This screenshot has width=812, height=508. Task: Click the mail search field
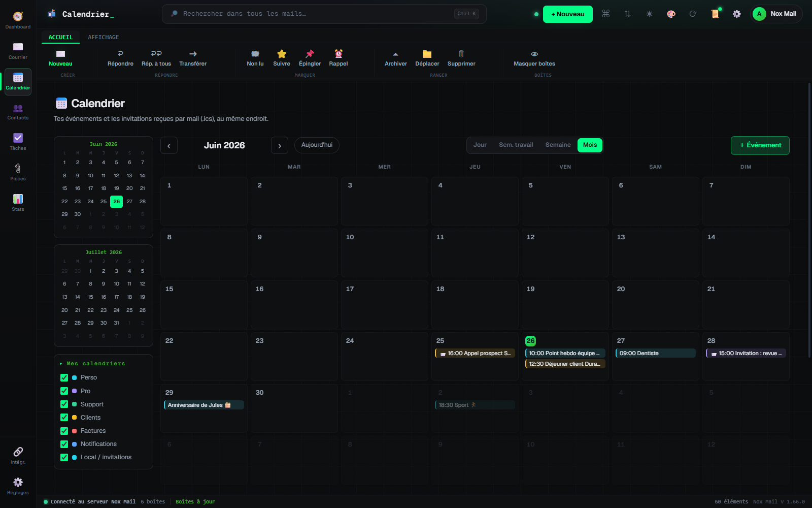point(324,14)
